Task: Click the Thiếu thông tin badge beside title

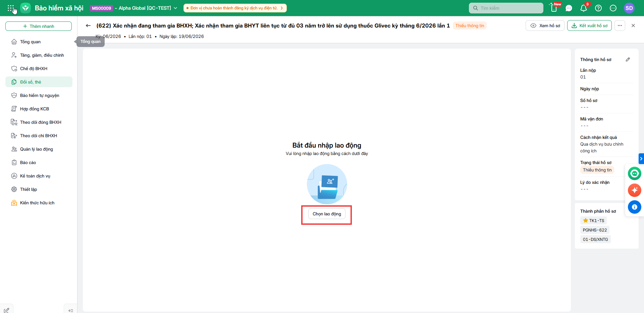Action: pos(470,25)
